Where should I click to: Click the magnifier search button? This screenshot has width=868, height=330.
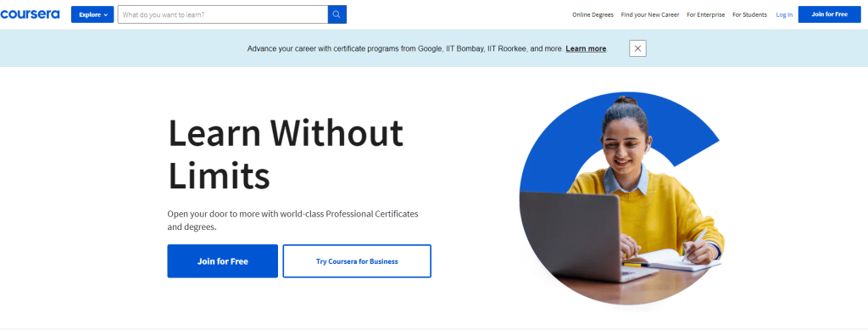337,14
